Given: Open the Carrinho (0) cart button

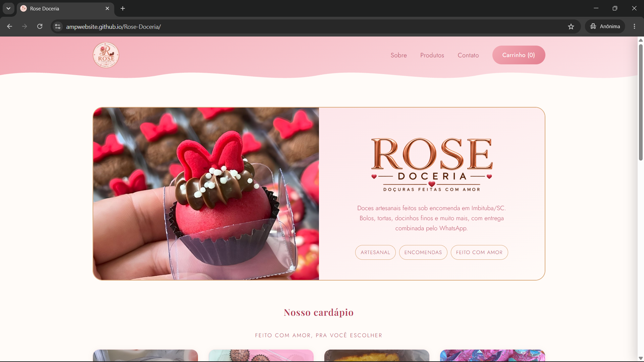Looking at the screenshot, I should [519, 55].
